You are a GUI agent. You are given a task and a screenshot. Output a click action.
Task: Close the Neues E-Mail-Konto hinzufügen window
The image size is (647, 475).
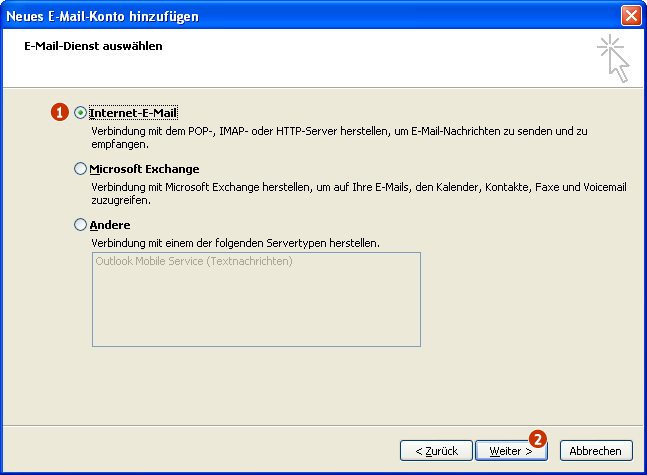tap(631, 16)
